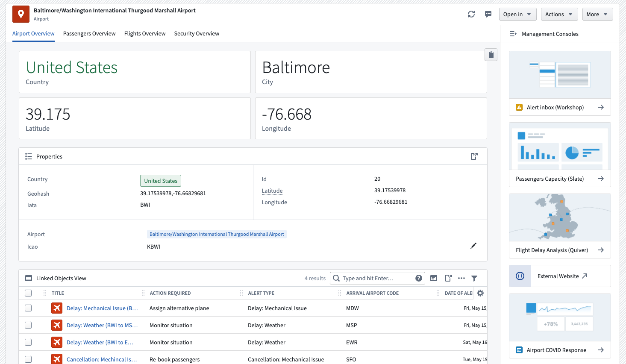Open Flight Delay Analysis (Quiver) console

tap(560, 226)
